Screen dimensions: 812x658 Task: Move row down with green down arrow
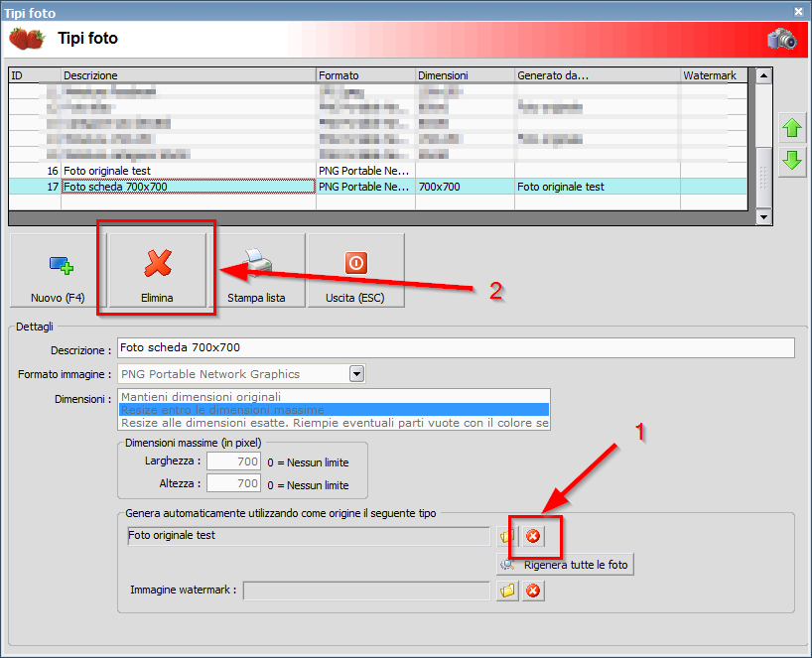pos(792,162)
